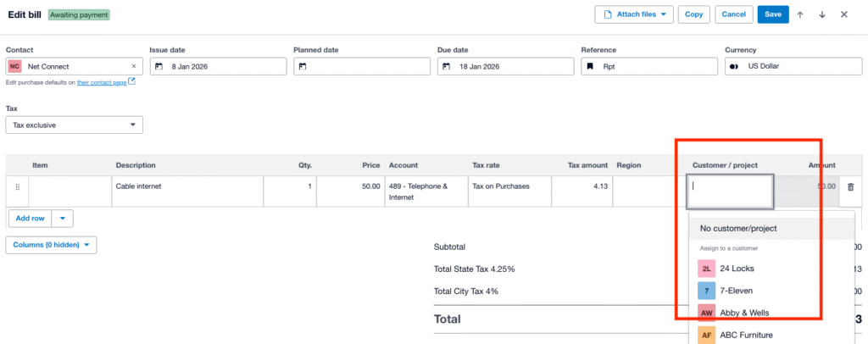Go to previous bill with up arrow
This screenshot has width=868, height=344.
800,14
